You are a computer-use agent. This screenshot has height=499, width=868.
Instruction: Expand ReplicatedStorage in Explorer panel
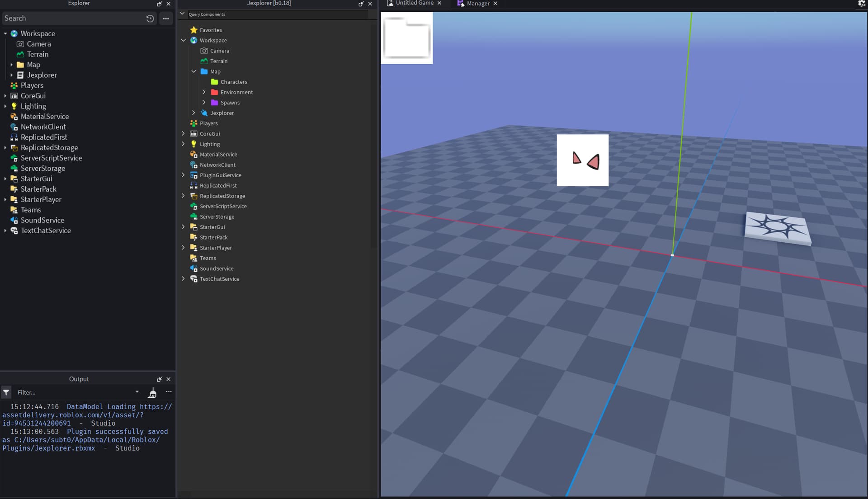click(x=5, y=148)
